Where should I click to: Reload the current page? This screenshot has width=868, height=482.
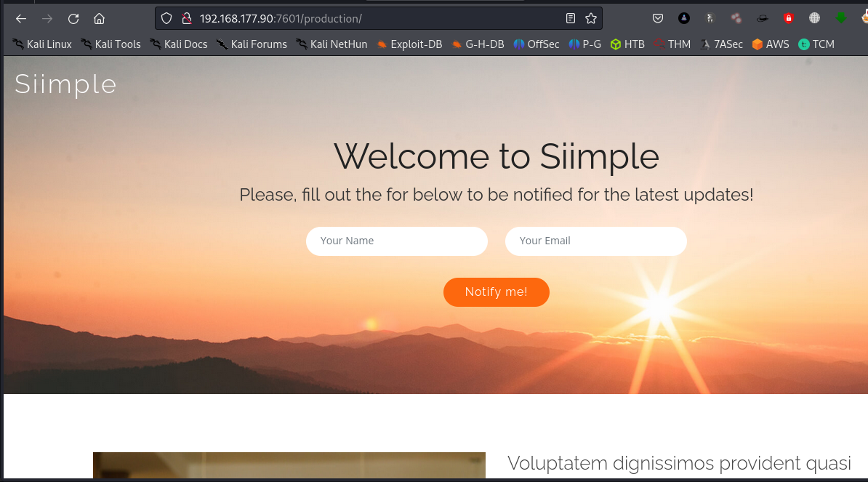[x=73, y=19]
